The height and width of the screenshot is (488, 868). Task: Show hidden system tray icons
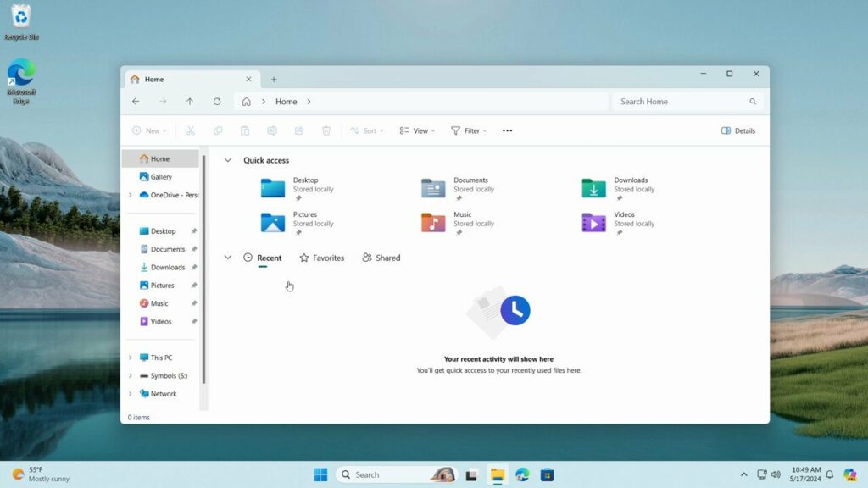tap(744, 474)
